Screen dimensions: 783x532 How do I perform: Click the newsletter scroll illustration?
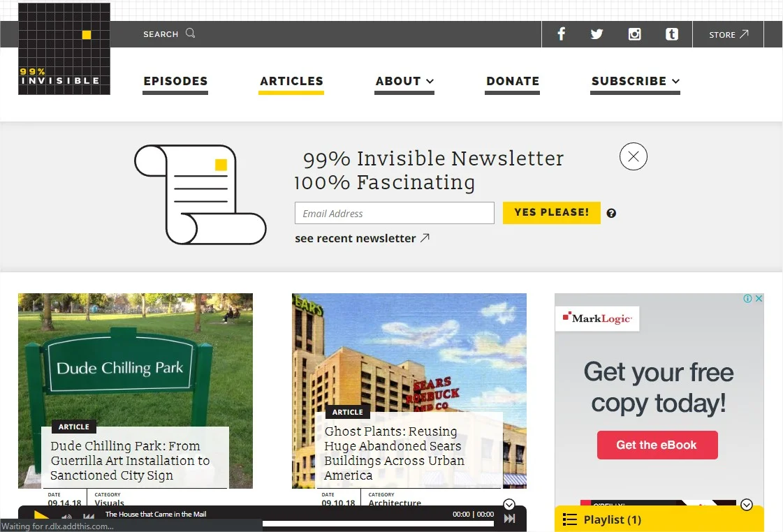[x=200, y=195]
